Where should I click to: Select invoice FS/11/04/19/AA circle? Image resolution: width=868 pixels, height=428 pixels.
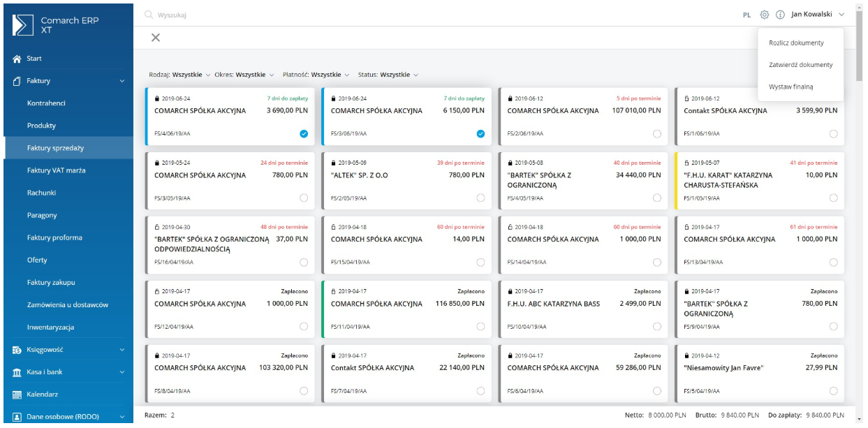[x=480, y=326]
